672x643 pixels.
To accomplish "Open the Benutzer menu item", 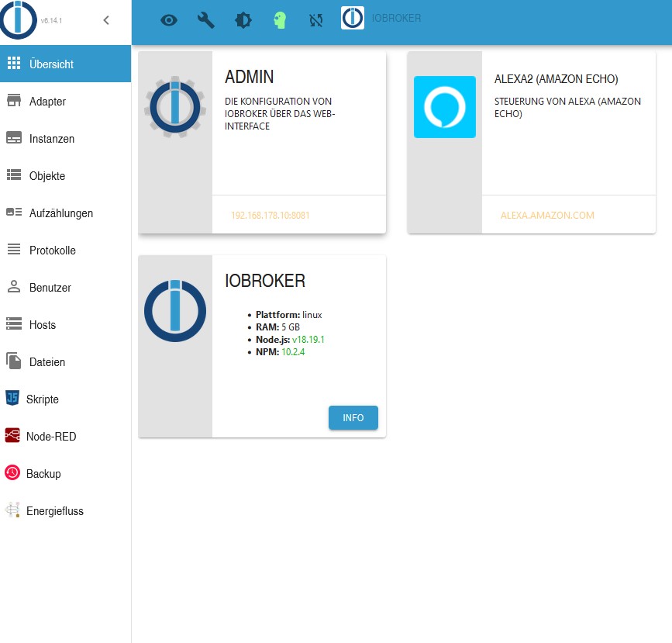I will (x=66, y=288).
